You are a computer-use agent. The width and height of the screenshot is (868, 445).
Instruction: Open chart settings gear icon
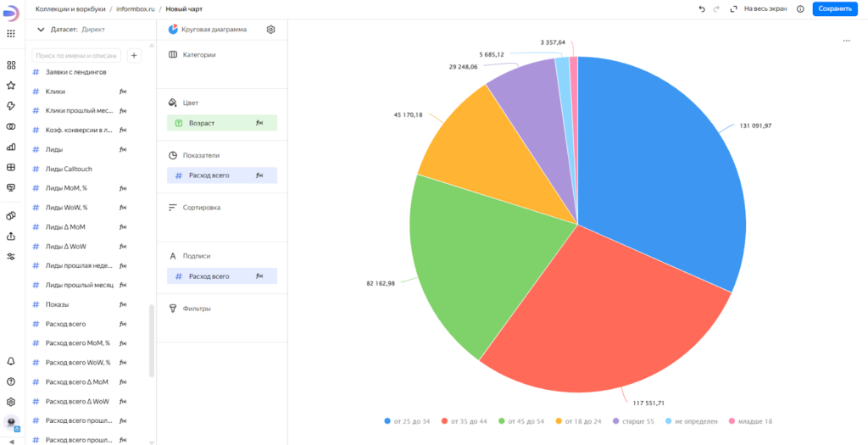[270, 29]
